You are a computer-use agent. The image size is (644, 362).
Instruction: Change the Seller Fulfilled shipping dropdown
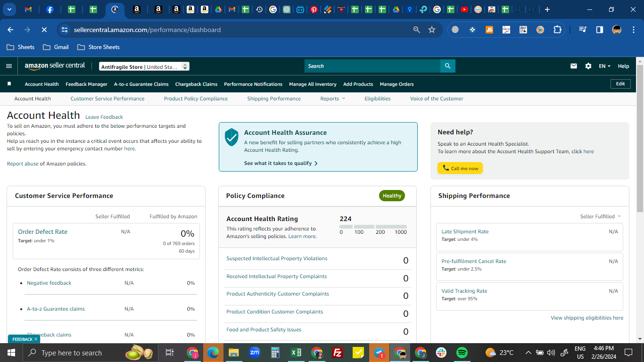point(601,216)
